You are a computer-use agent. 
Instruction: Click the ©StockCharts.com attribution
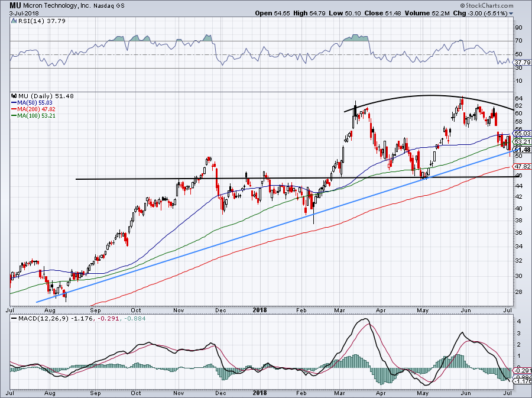(x=486, y=5)
